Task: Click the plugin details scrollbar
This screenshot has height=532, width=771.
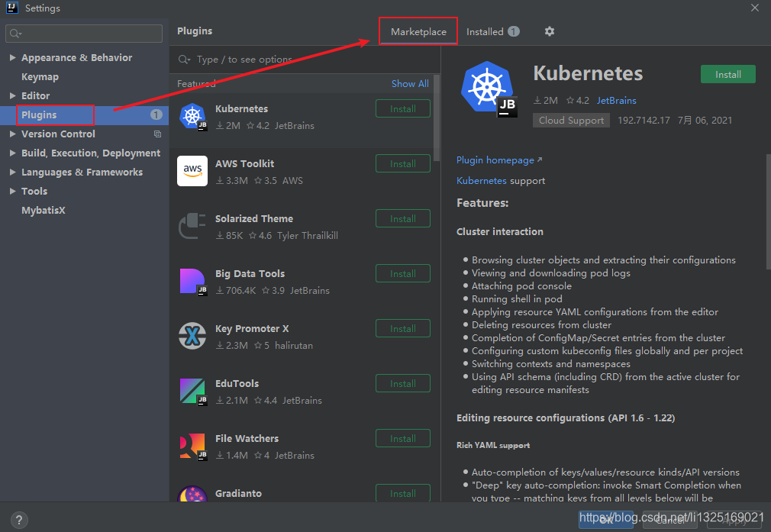Action: click(768, 211)
